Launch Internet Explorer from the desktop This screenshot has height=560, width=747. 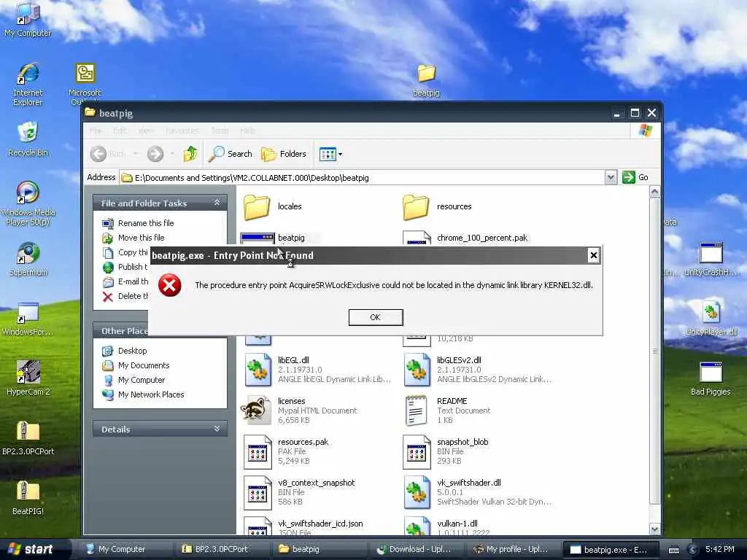(x=28, y=85)
